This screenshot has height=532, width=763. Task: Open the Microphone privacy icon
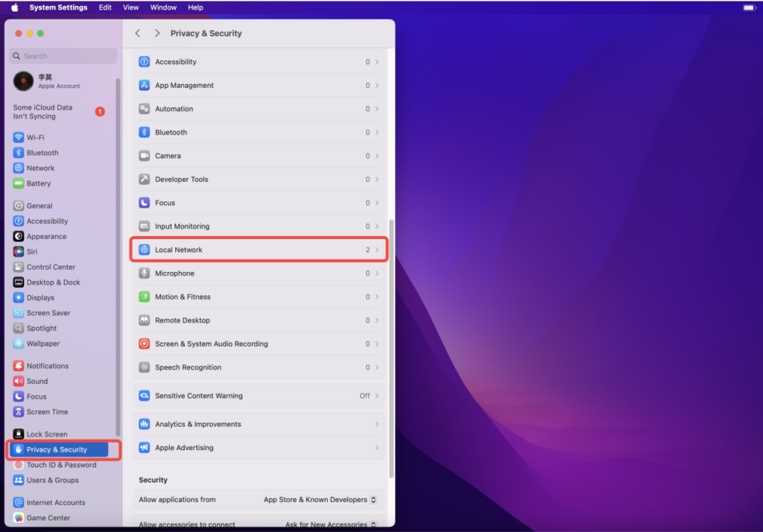coord(144,273)
